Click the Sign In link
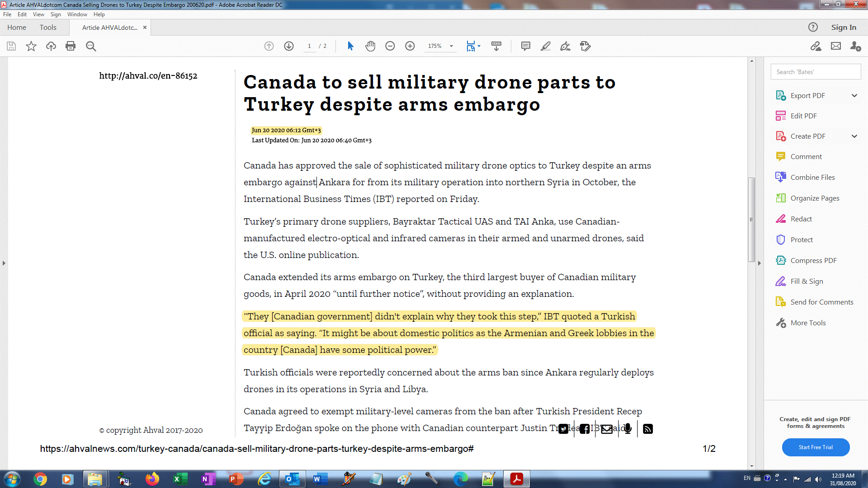The image size is (868, 488). point(844,27)
